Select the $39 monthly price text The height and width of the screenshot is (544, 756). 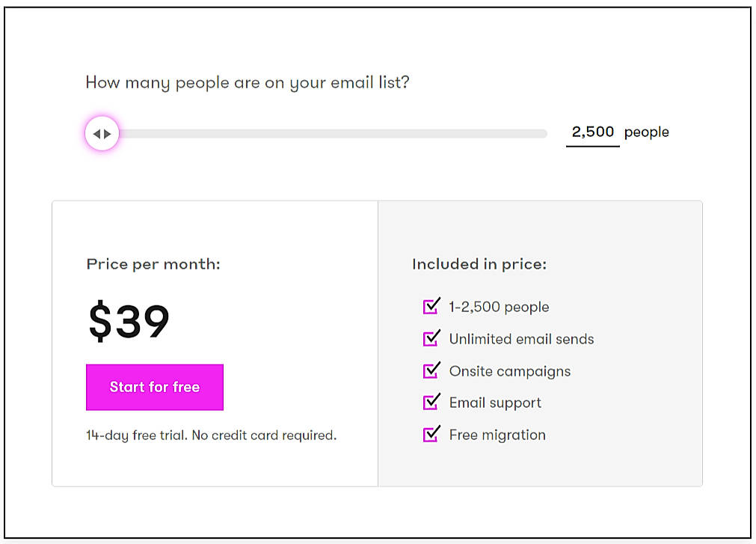[129, 322]
